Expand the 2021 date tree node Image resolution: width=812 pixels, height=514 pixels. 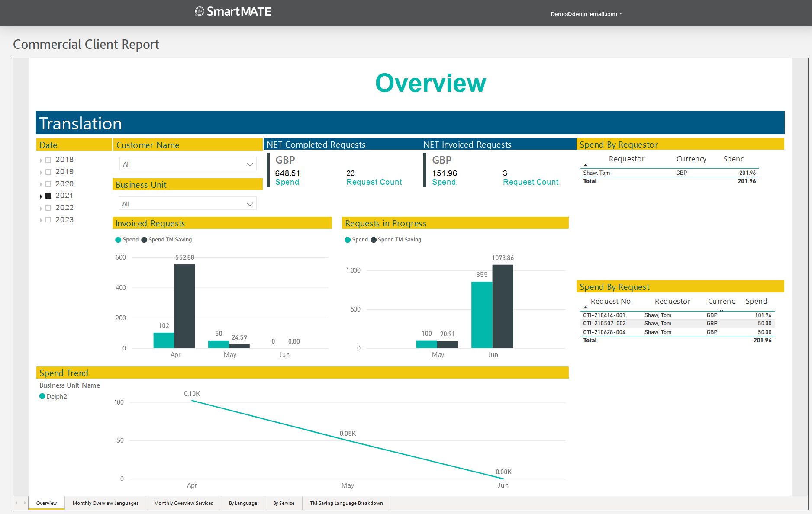(41, 196)
